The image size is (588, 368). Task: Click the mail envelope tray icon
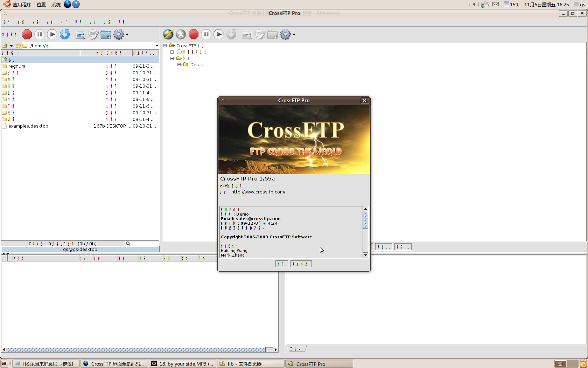(x=496, y=5)
